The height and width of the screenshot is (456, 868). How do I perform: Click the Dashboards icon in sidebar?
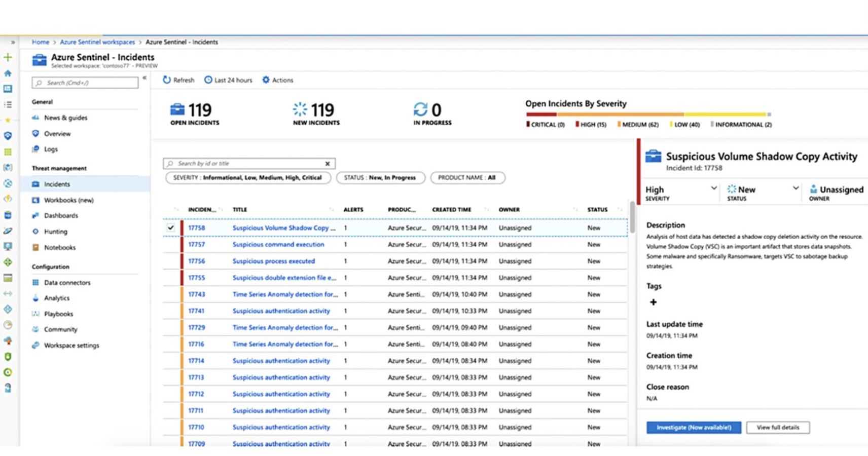(x=35, y=215)
